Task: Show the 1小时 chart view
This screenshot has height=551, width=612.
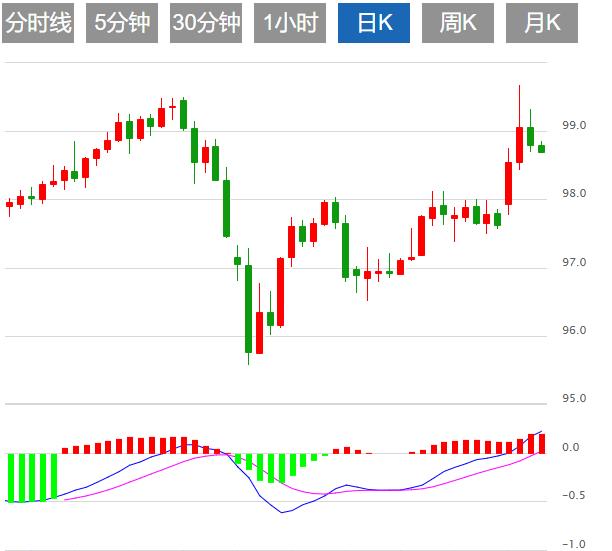Action: pyautogui.click(x=291, y=24)
